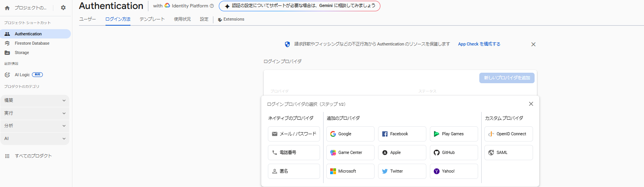This screenshot has height=187, width=644.
Task: Open project settings gear icon
Action: (63, 8)
